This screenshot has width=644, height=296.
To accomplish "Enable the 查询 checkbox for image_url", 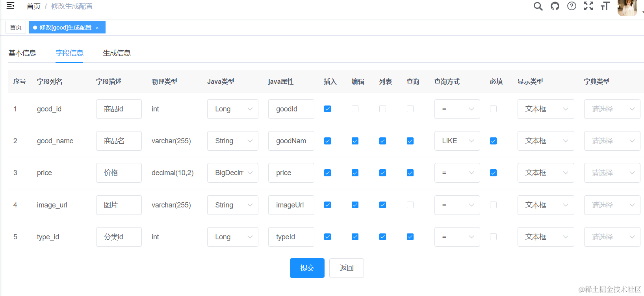I will coord(410,205).
